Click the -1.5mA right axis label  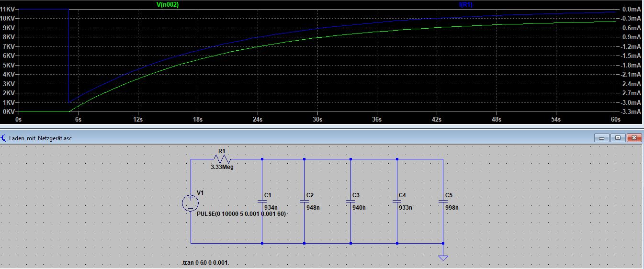(x=631, y=56)
